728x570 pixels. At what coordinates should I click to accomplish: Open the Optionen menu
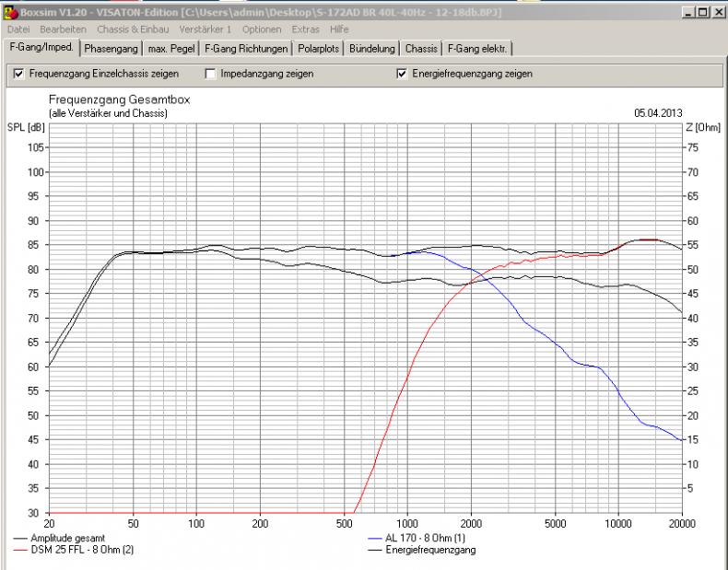(262, 29)
